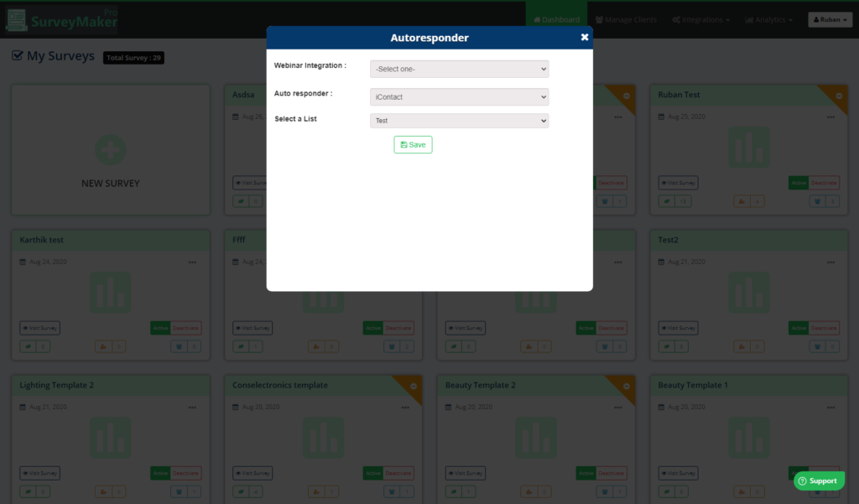This screenshot has width=859, height=504.
Task: Click the Ruban Test card title
Action: click(x=679, y=95)
